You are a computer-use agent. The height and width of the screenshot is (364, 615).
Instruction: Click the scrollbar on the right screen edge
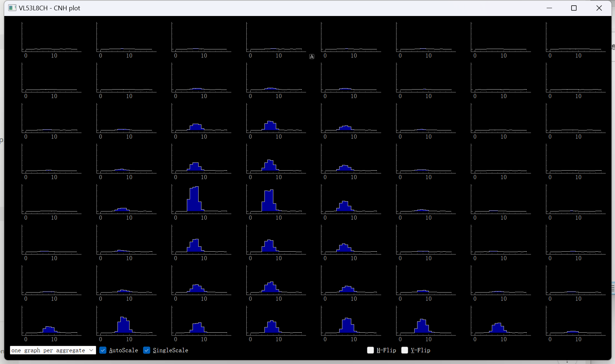click(614, 178)
